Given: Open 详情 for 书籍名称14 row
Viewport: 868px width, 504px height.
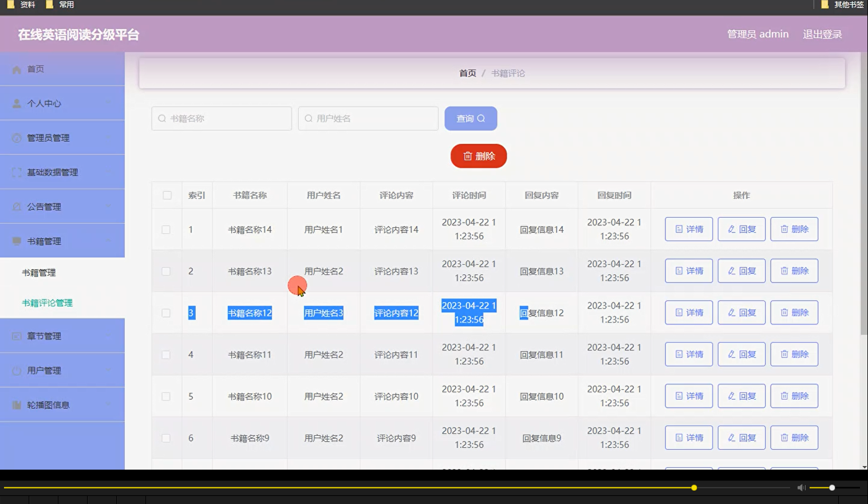Looking at the screenshot, I should point(689,229).
